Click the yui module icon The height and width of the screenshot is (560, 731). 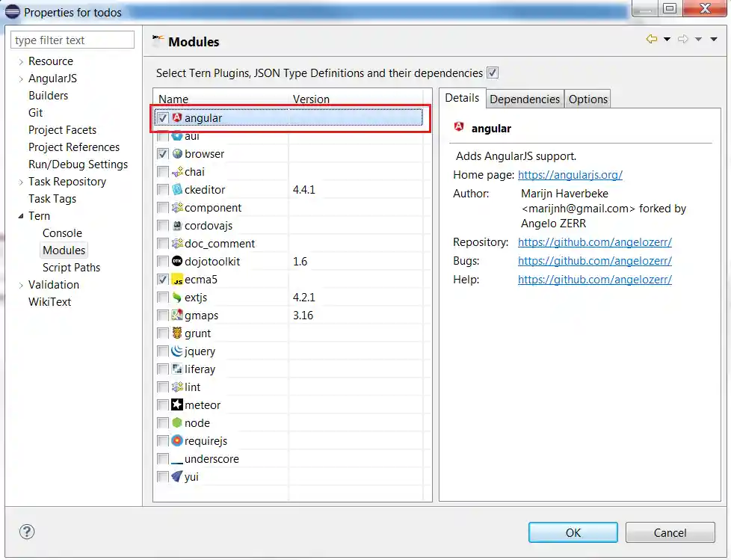pos(177,476)
